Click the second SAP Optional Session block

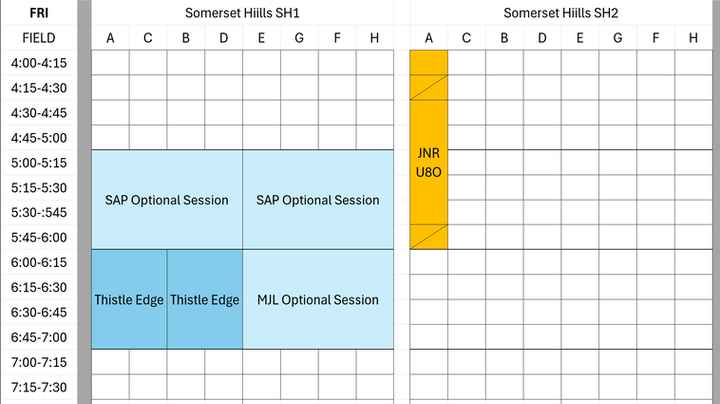click(318, 200)
